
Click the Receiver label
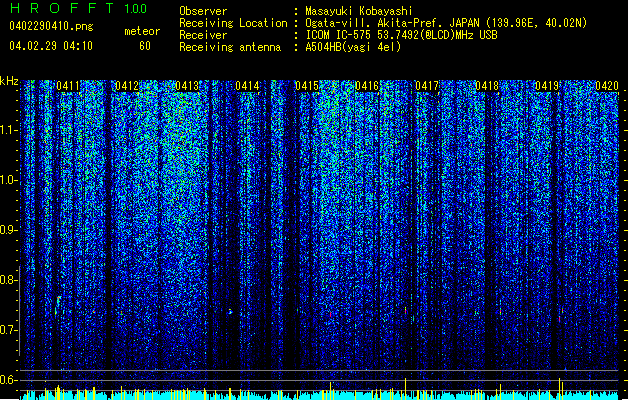coord(203,35)
